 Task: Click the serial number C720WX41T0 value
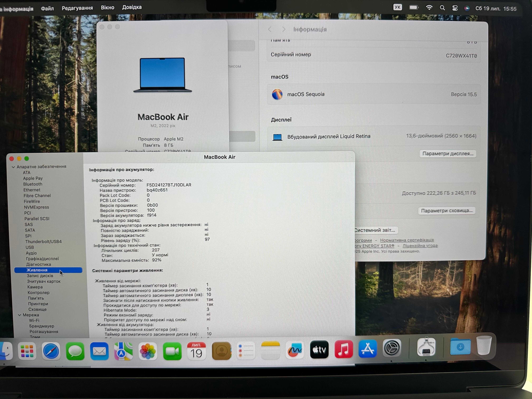coord(461,56)
